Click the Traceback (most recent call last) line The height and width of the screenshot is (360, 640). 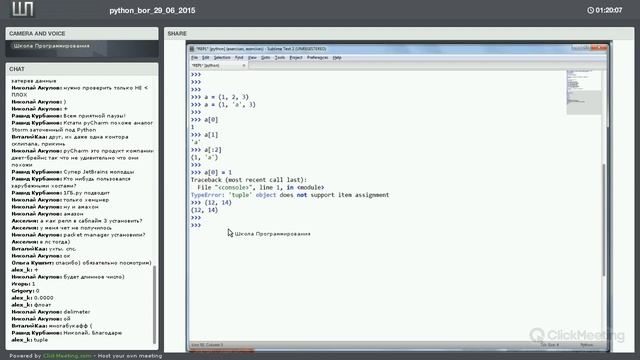[x=249, y=180]
